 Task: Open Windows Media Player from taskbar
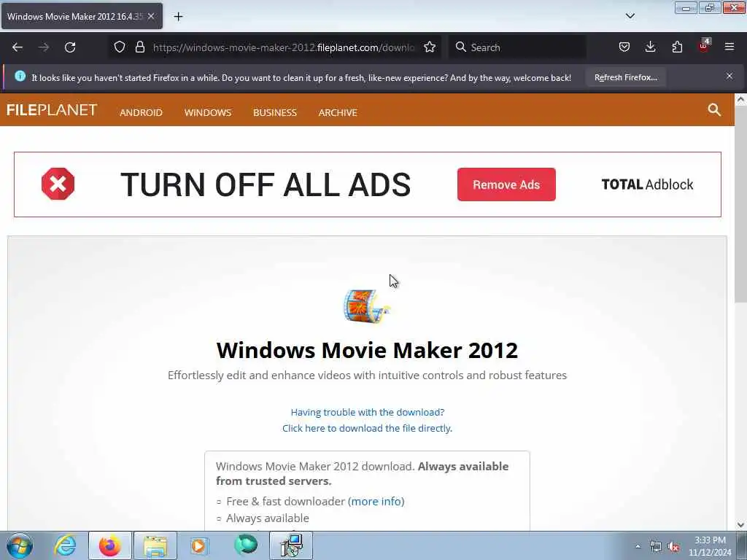click(199, 545)
